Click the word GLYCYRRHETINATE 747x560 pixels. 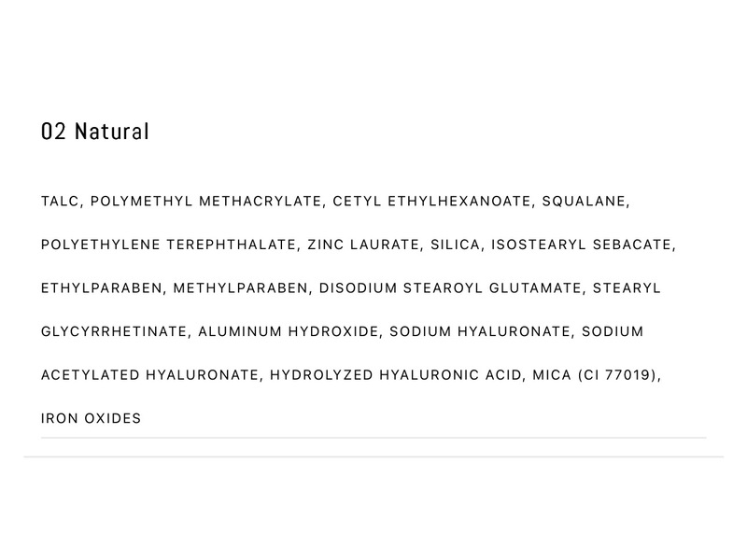(x=116, y=331)
